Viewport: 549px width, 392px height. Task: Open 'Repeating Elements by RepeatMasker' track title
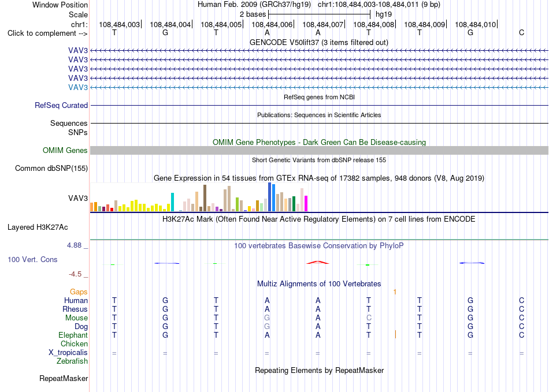point(319,370)
